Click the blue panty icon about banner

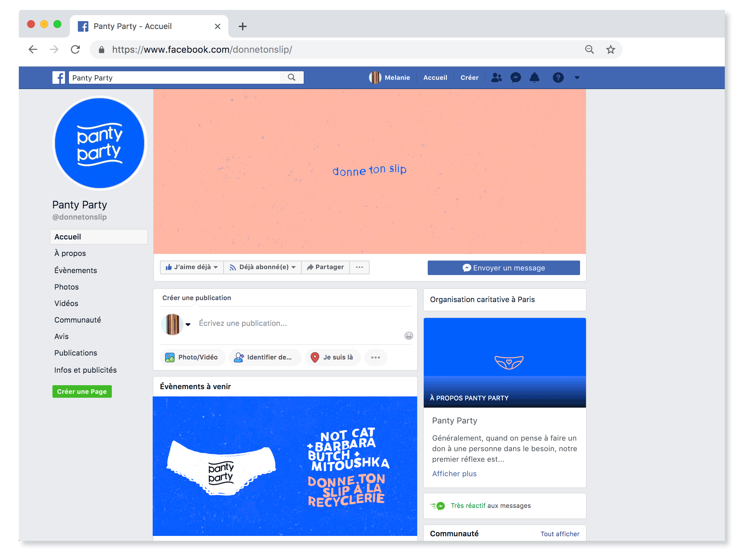(505, 362)
